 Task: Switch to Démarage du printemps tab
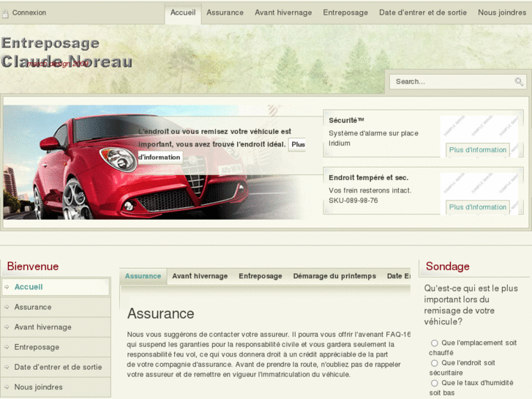(334, 276)
